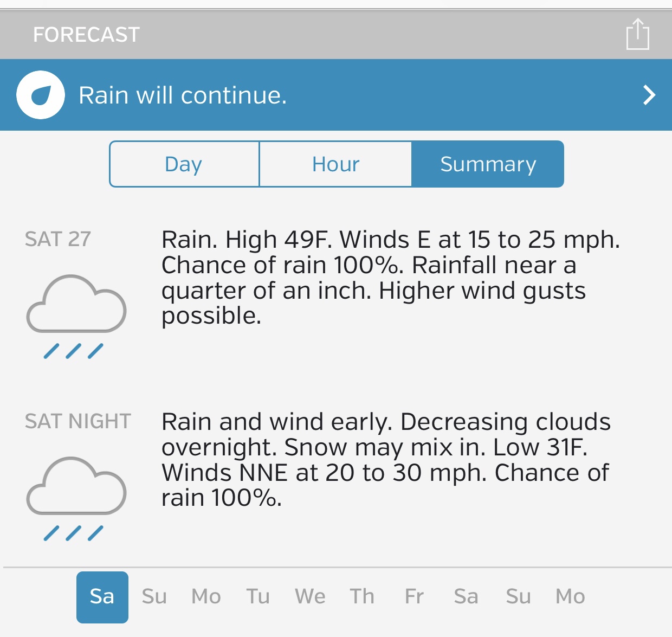Switch to the Hour forecast tab
This screenshot has width=672, height=637.
(335, 164)
